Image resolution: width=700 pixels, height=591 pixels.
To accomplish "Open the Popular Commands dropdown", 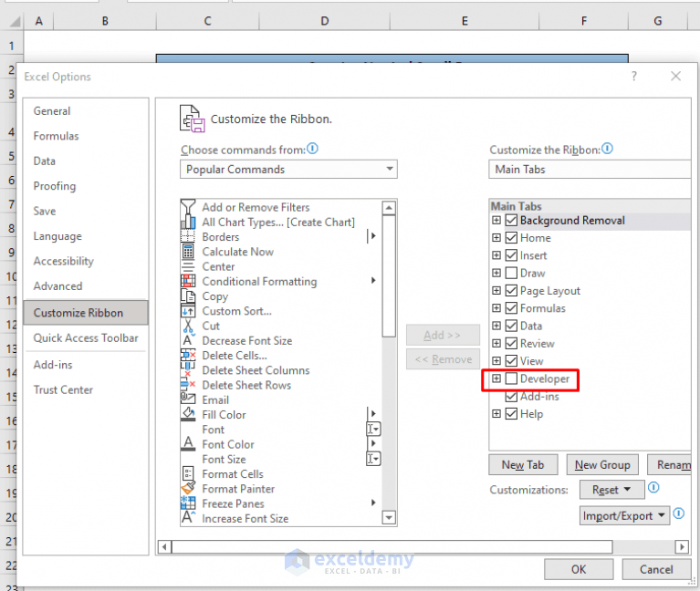I will pos(288,170).
